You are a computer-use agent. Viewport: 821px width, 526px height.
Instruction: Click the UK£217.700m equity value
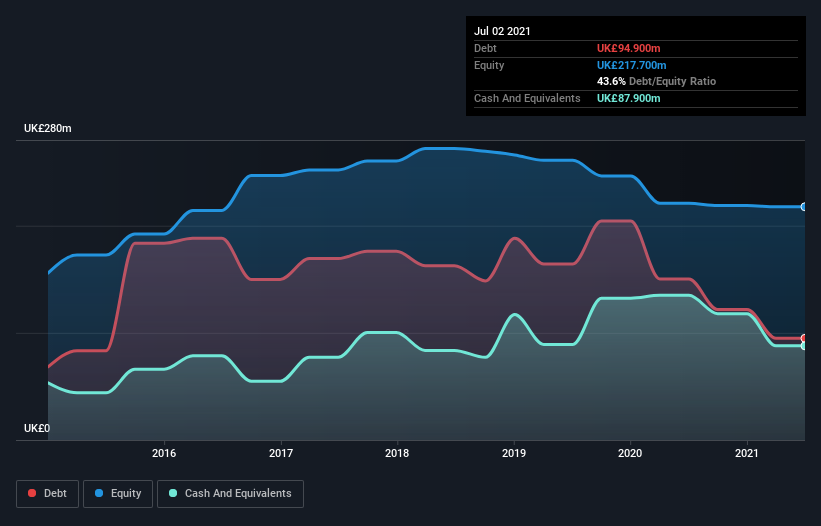click(631, 65)
